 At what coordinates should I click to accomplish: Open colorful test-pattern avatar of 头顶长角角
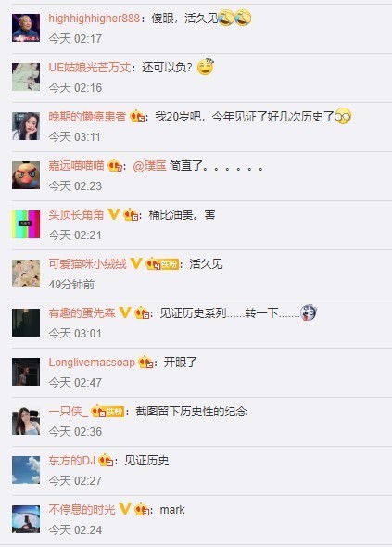[x=26, y=224]
